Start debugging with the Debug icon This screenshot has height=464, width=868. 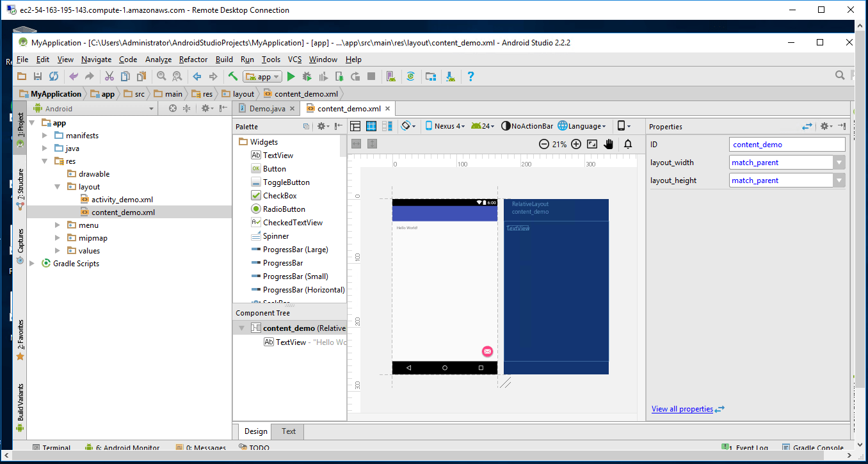(307, 76)
